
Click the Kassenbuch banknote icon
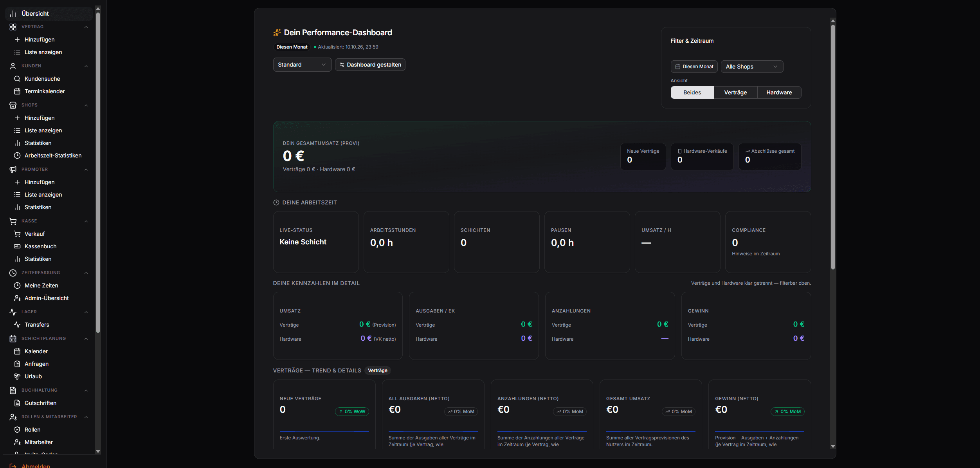tap(17, 246)
